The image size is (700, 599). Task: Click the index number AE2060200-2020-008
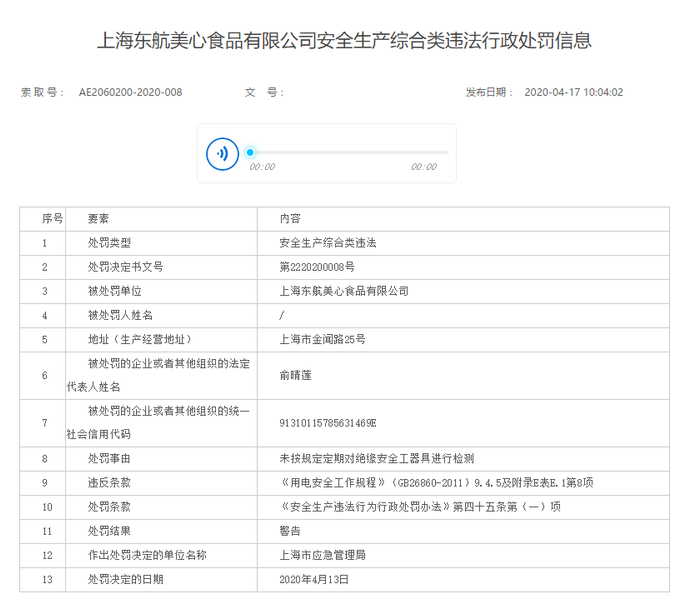[x=130, y=92]
